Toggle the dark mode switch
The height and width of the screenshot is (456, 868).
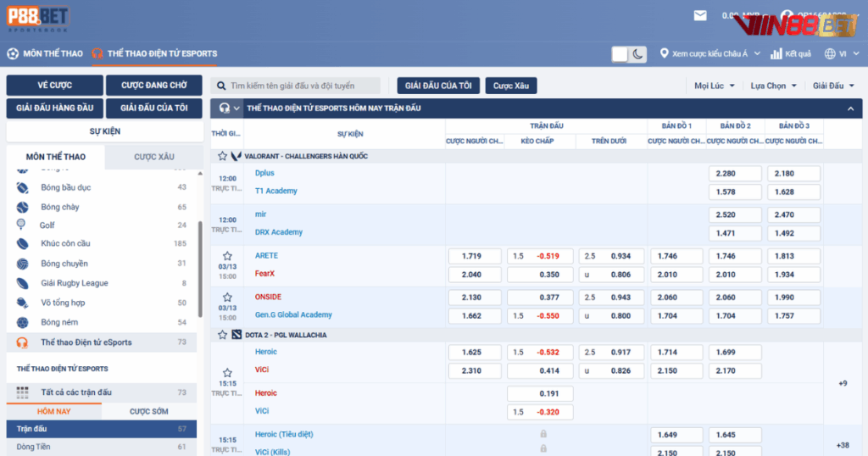tap(629, 53)
